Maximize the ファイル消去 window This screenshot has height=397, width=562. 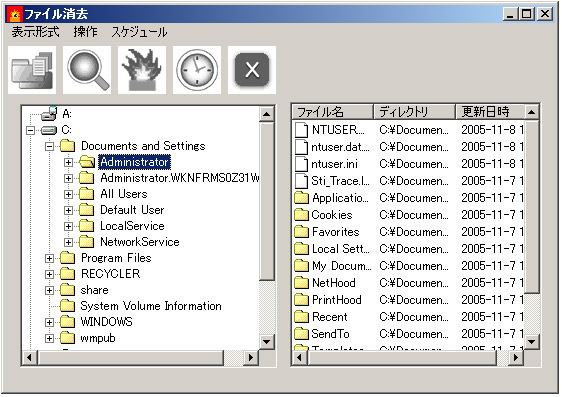click(x=527, y=14)
